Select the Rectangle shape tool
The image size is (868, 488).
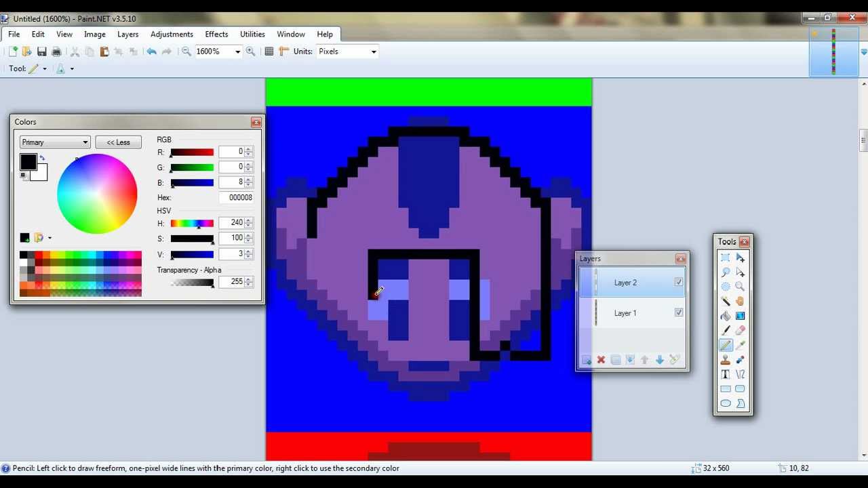point(726,389)
